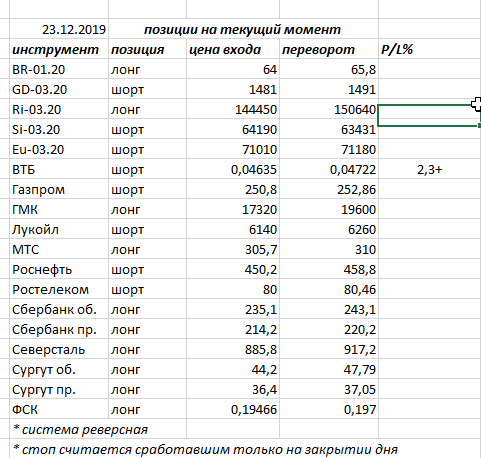Click the GD-03.20 entry price 1481

pyautogui.click(x=233, y=89)
